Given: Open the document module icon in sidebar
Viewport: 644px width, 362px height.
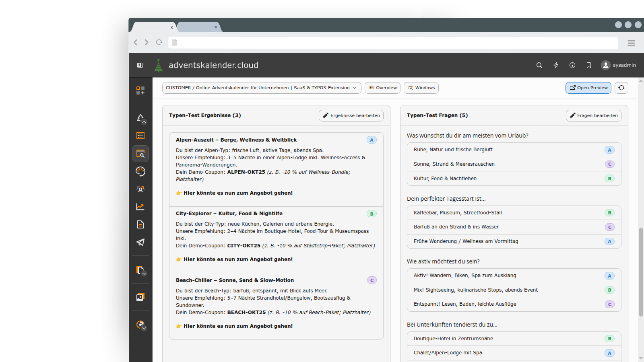Looking at the screenshot, I should (x=140, y=224).
